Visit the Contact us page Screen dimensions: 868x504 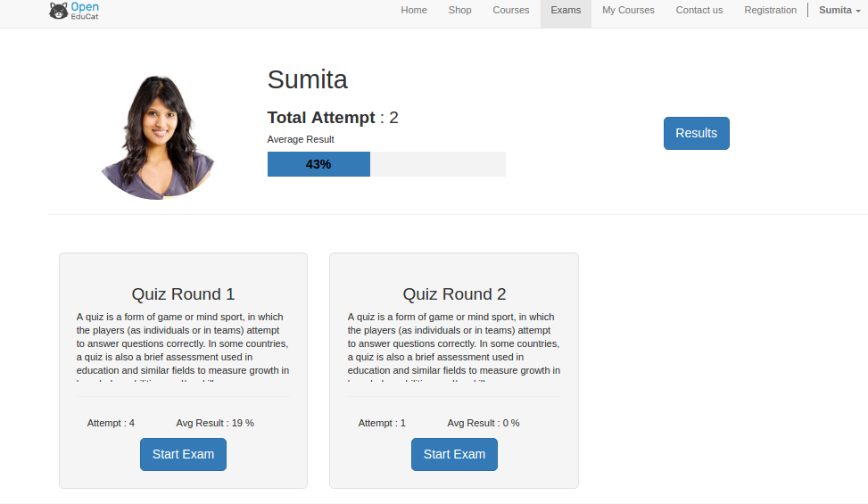point(699,10)
